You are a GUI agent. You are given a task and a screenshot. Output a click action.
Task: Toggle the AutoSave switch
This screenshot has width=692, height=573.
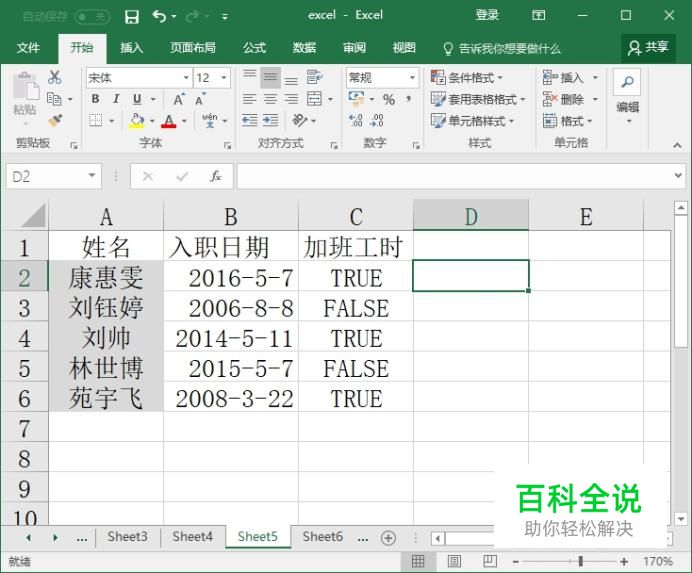pos(93,17)
